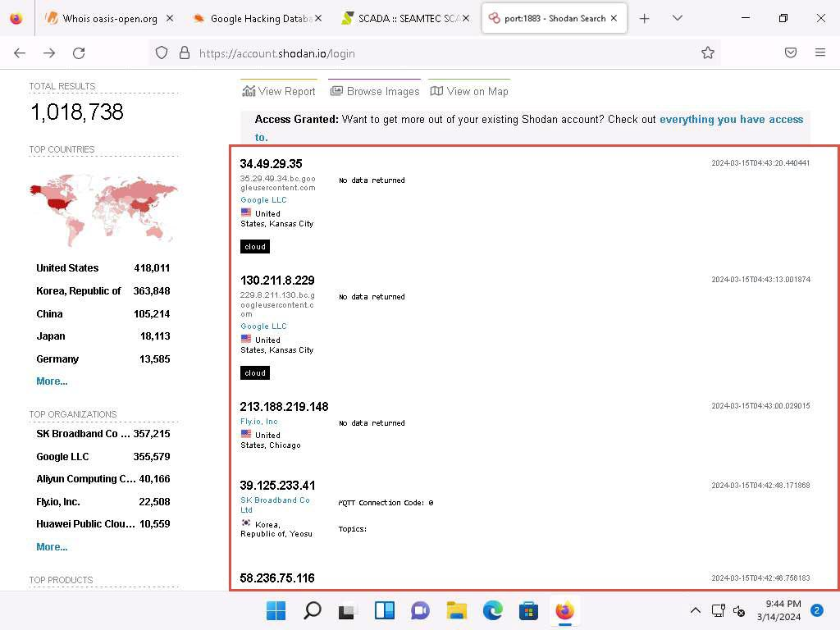Expand More under Top Countries

pyautogui.click(x=52, y=381)
